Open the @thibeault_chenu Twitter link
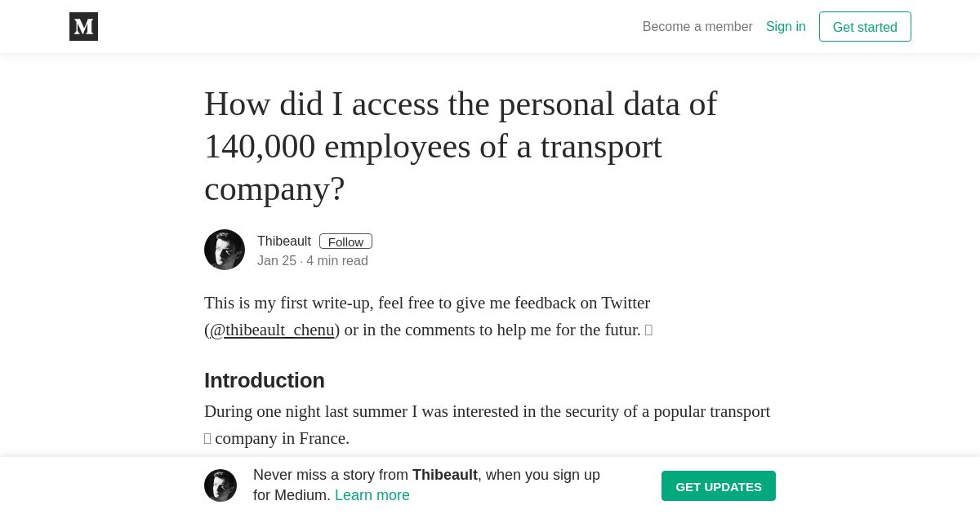This screenshot has width=980, height=514. pyautogui.click(x=272, y=330)
